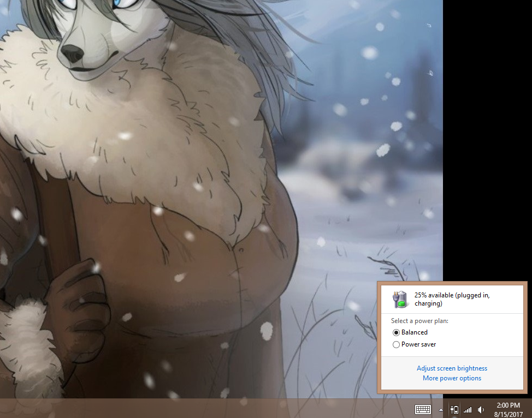Click the wolf's black nose on the wallpaper
This screenshot has height=418, width=532.
point(72,53)
